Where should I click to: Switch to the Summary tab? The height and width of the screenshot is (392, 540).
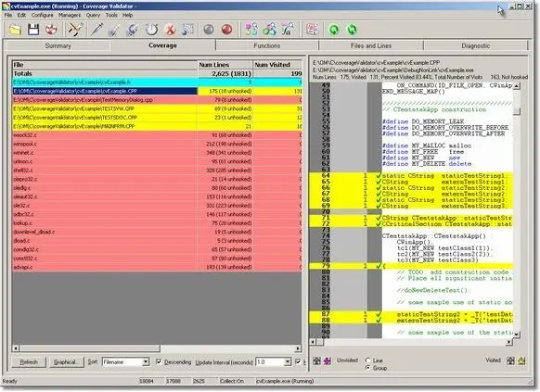tap(58, 45)
